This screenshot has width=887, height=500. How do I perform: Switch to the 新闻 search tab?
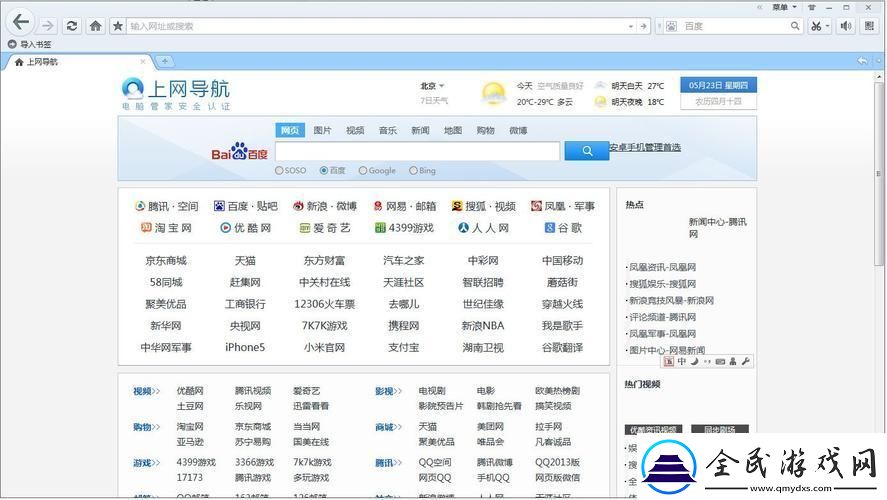point(420,130)
